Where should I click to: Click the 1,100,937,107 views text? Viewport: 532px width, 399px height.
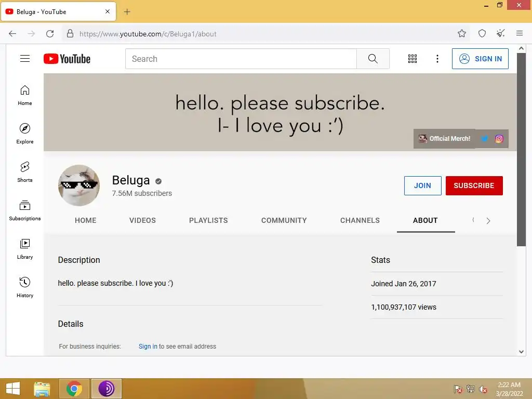click(404, 307)
